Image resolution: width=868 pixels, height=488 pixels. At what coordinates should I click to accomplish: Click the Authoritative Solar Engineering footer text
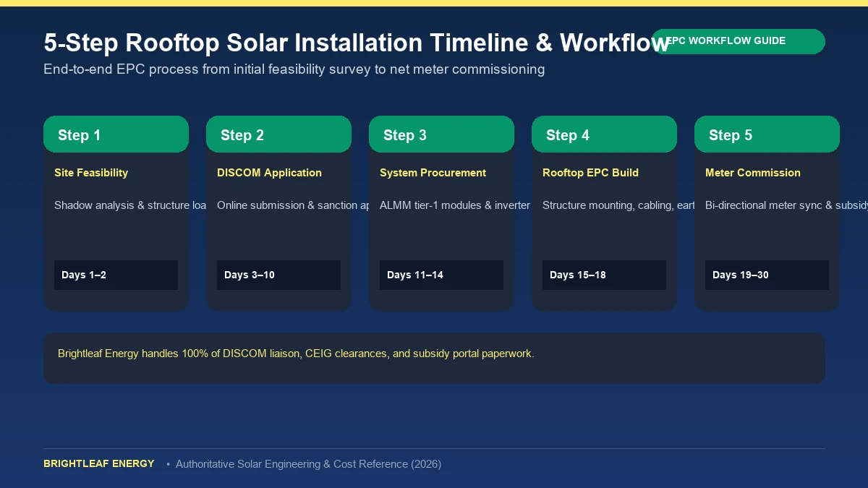coord(308,464)
